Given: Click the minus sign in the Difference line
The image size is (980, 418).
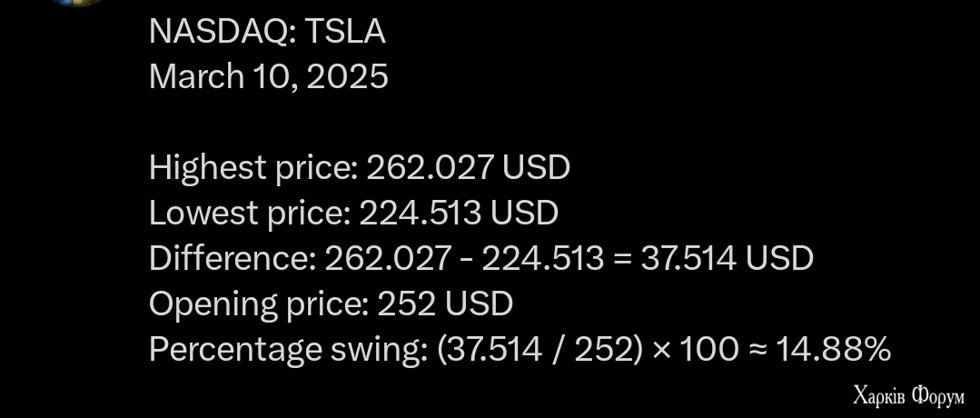Looking at the screenshot, I should point(466,260).
